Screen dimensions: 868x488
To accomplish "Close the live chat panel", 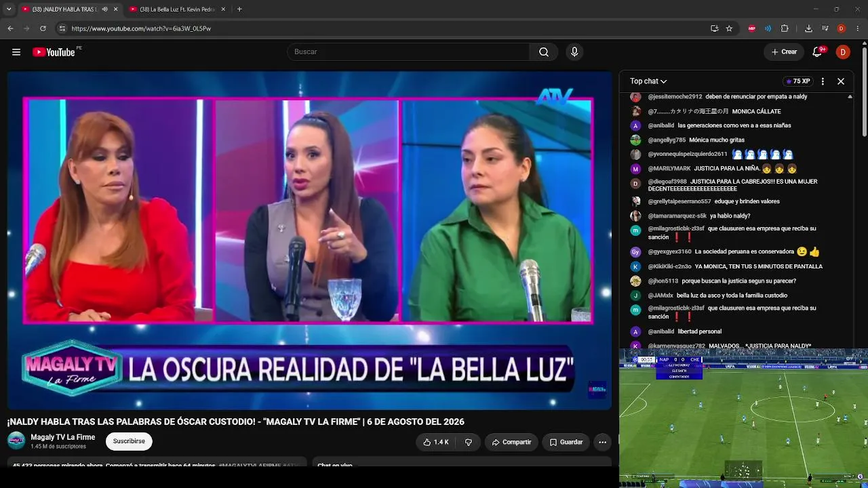I will 841,81.
